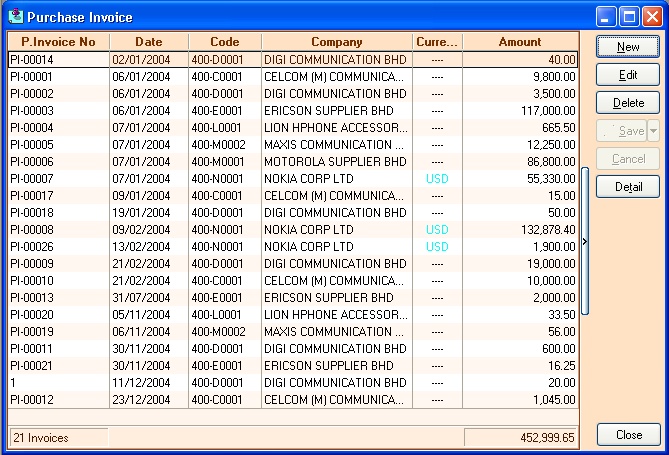Select invoice row PI-00013
The height and width of the screenshot is (455, 669).
click(293, 298)
